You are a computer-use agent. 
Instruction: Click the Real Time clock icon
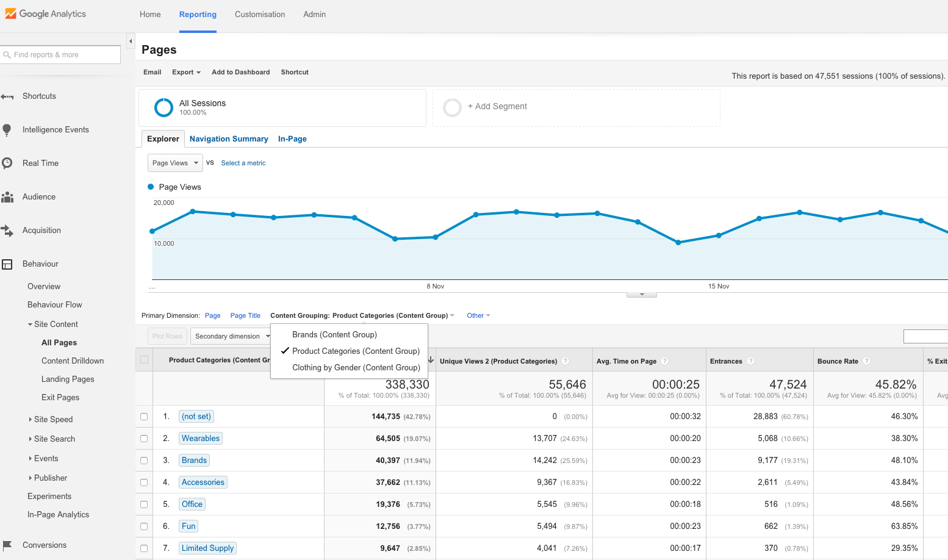pyautogui.click(x=7, y=163)
